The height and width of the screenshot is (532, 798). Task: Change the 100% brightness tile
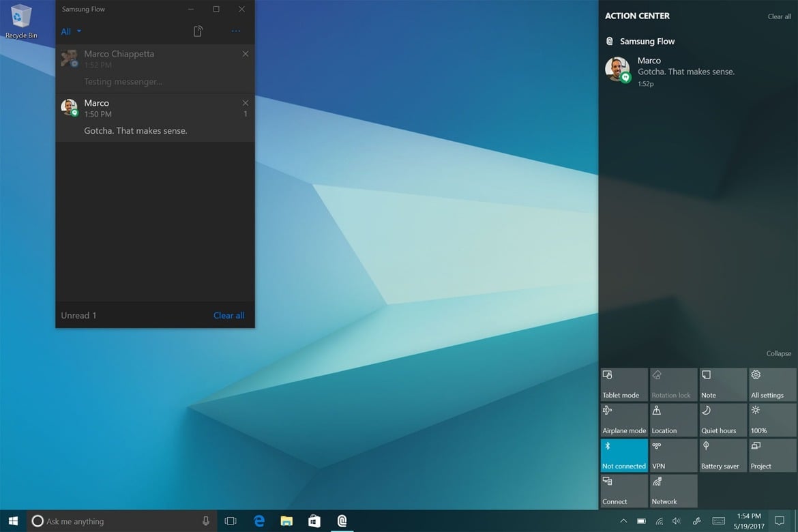773,420
